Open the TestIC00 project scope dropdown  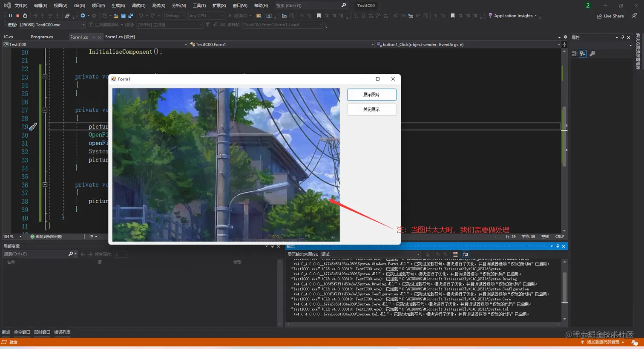[x=95, y=44]
